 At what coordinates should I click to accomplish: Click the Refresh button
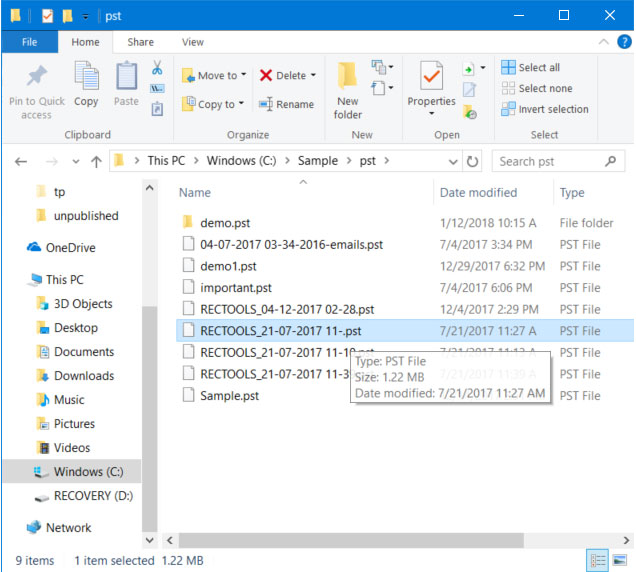(x=472, y=161)
